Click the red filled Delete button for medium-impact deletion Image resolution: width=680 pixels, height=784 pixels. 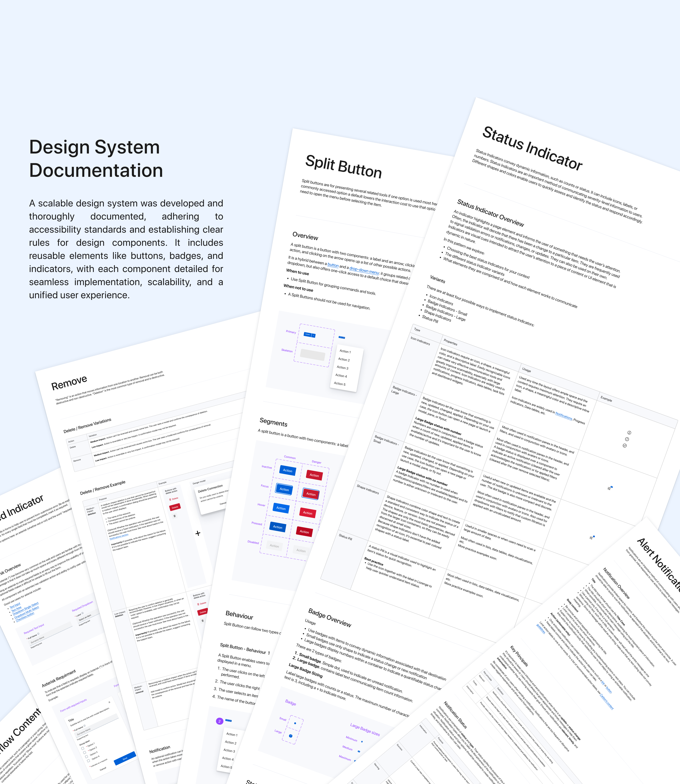point(175,507)
